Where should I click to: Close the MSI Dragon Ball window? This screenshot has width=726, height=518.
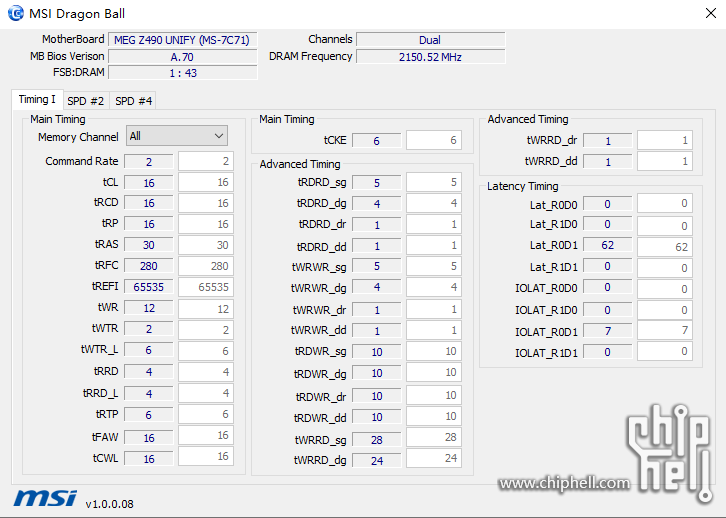tap(711, 13)
